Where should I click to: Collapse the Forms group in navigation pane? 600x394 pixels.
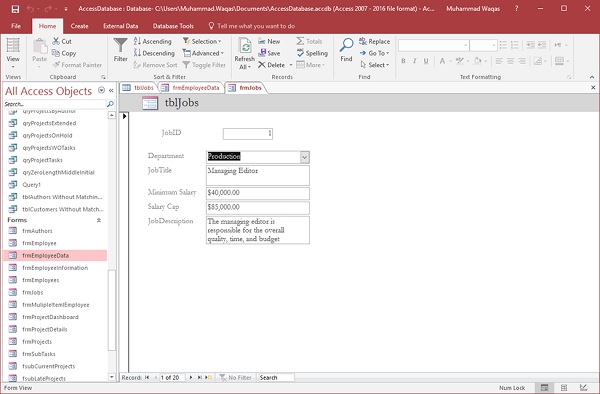click(99, 220)
